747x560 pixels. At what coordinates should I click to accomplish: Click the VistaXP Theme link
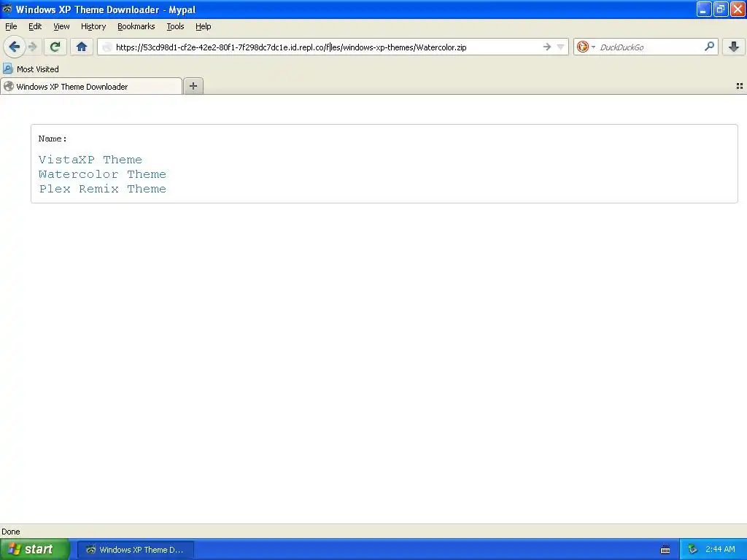90,160
